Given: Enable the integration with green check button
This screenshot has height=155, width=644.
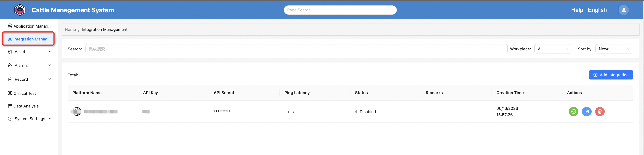Looking at the screenshot, I should point(574,111).
